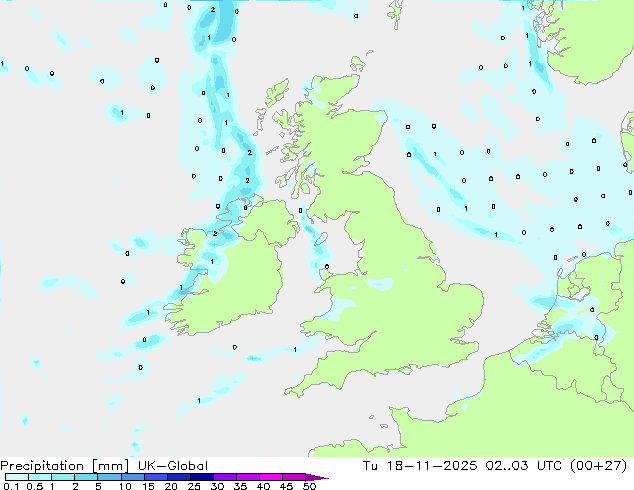Pick the 0.1–0.5 mm lightest legend swatch
This screenshot has height=490, width=634.
click(17, 477)
